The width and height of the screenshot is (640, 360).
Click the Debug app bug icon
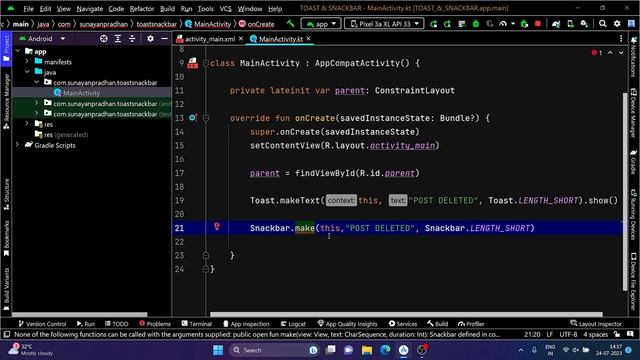[476, 24]
